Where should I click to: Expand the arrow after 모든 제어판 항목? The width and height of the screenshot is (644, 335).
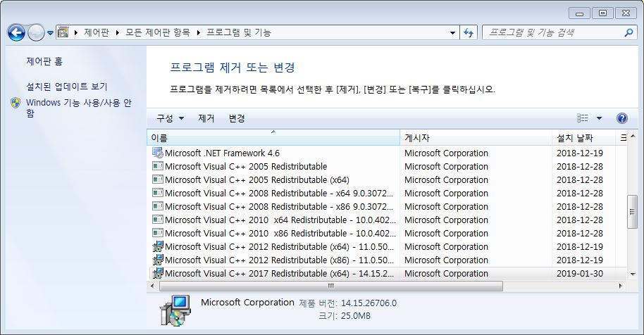[x=199, y=33]
